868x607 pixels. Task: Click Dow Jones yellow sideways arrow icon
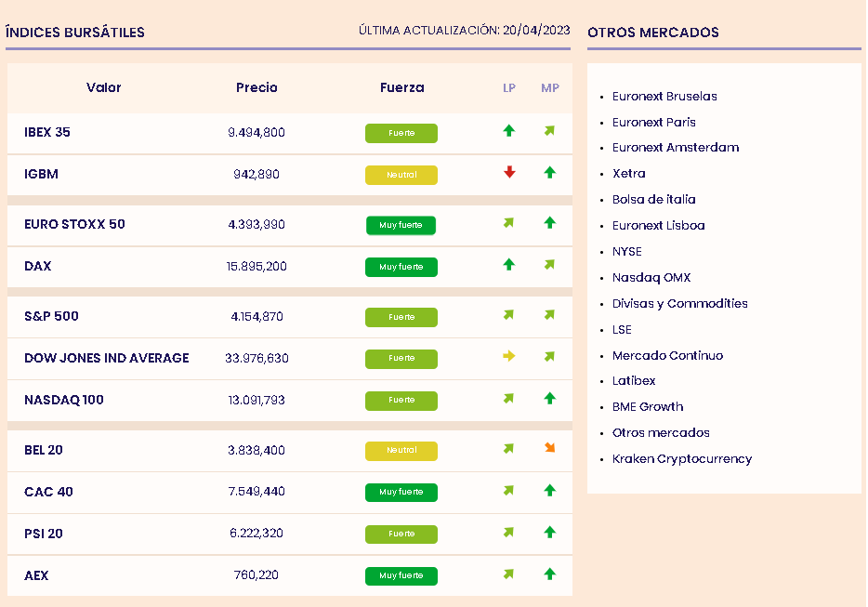(x=508, y=356)
